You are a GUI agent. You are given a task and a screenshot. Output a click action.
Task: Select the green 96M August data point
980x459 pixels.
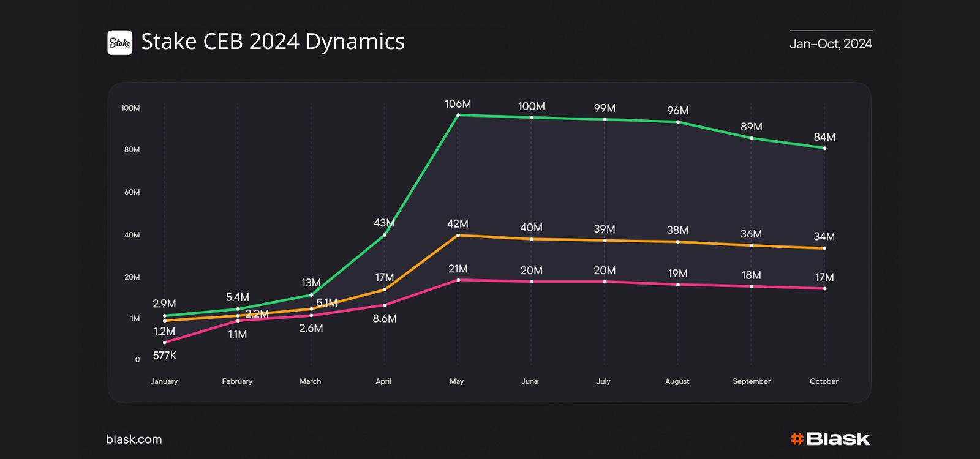(678, 122)
